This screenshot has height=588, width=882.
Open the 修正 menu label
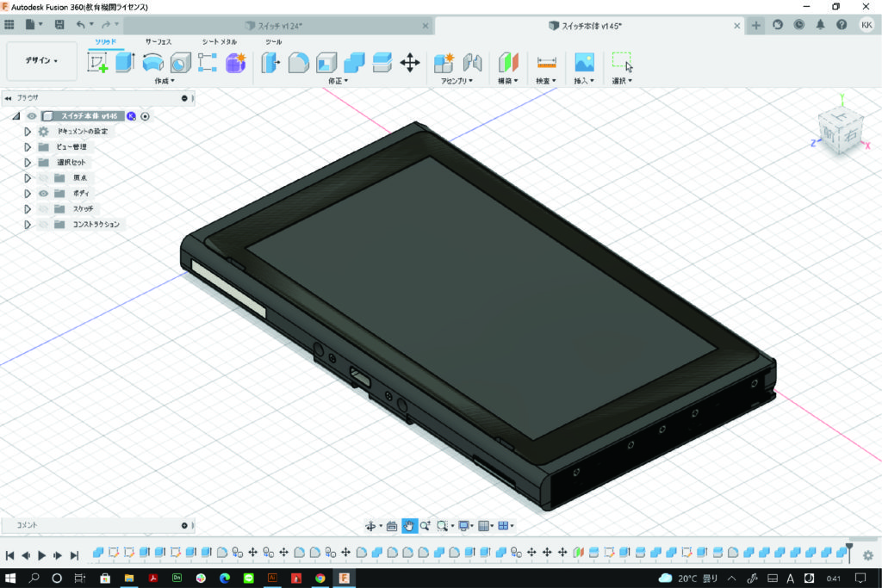click(x=339, y=81)
